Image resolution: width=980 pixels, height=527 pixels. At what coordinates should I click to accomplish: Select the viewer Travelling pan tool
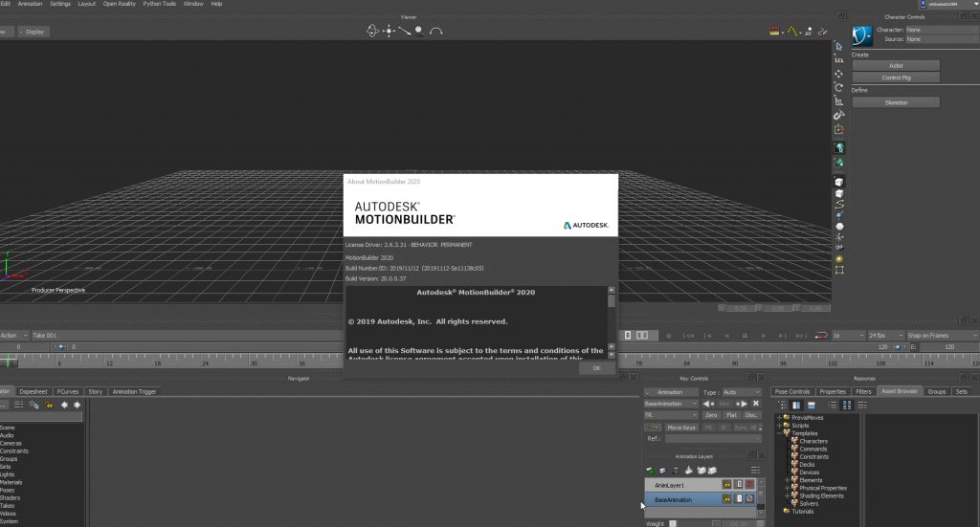tap(389, 31)
